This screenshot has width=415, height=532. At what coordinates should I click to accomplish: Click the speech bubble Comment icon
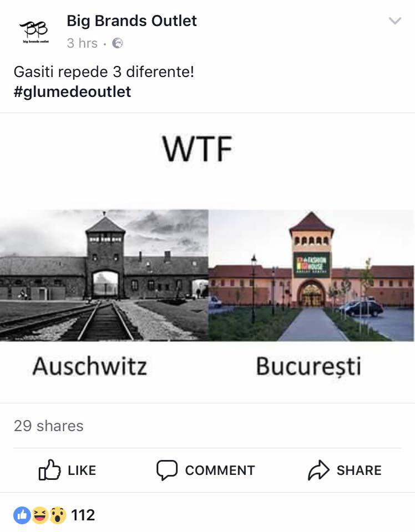(x=167, y=470)
